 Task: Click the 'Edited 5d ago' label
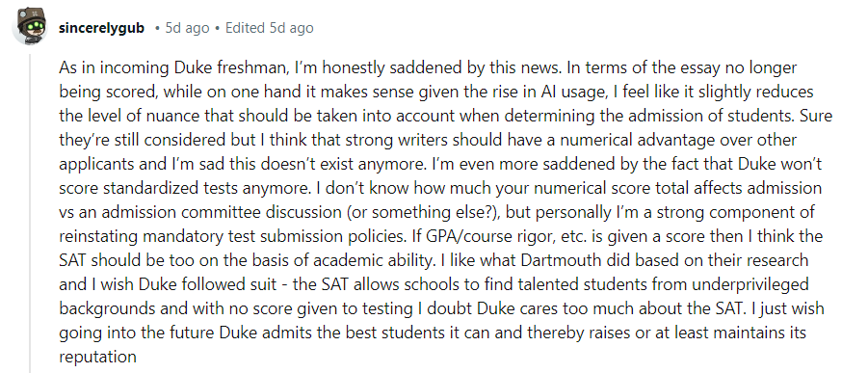pyautogui.click(x=269, y=28)
